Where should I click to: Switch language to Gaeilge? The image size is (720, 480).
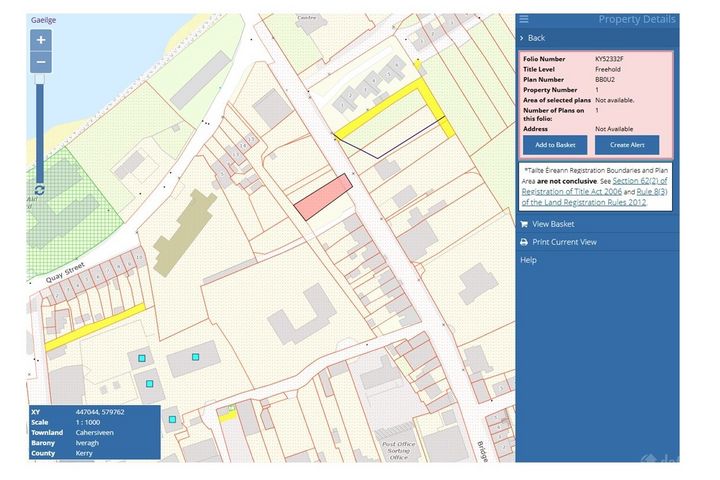[43, 19]
